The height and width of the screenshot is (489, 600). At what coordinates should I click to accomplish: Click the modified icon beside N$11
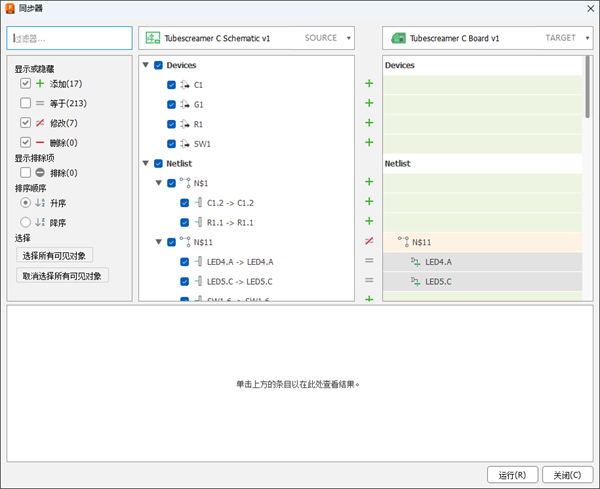pos(369,241)
